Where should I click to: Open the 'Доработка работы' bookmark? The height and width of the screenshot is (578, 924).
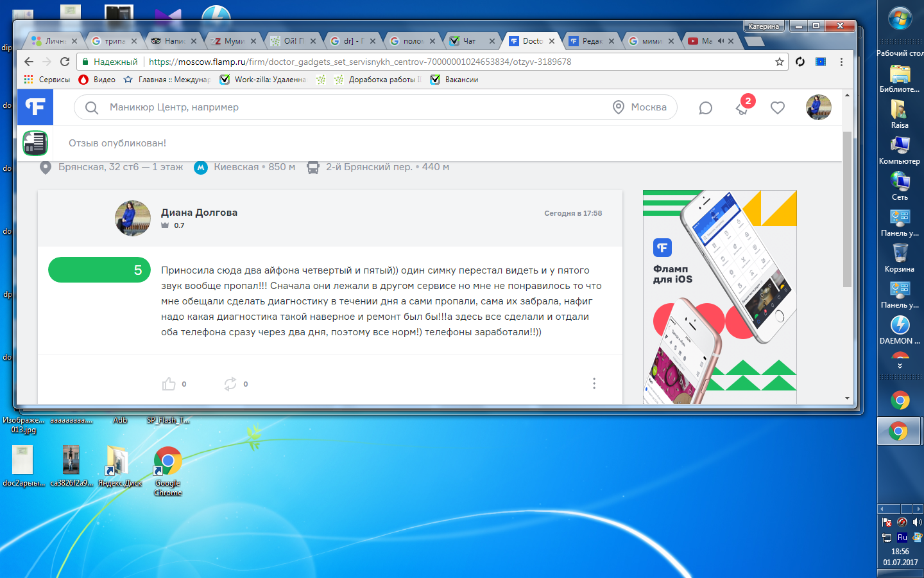click(378, 80)
